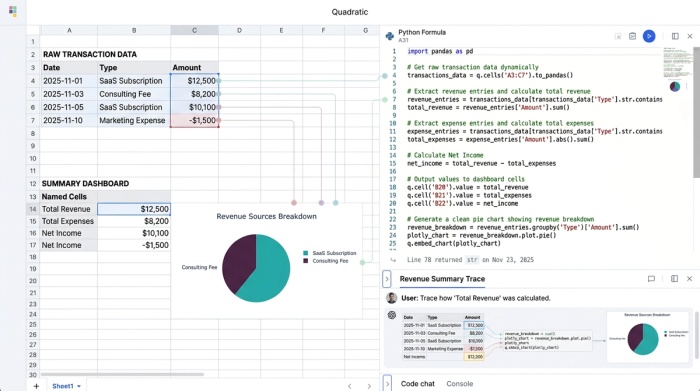Select column B header
This screenshot has height=391, width=700.
[134, 30]
